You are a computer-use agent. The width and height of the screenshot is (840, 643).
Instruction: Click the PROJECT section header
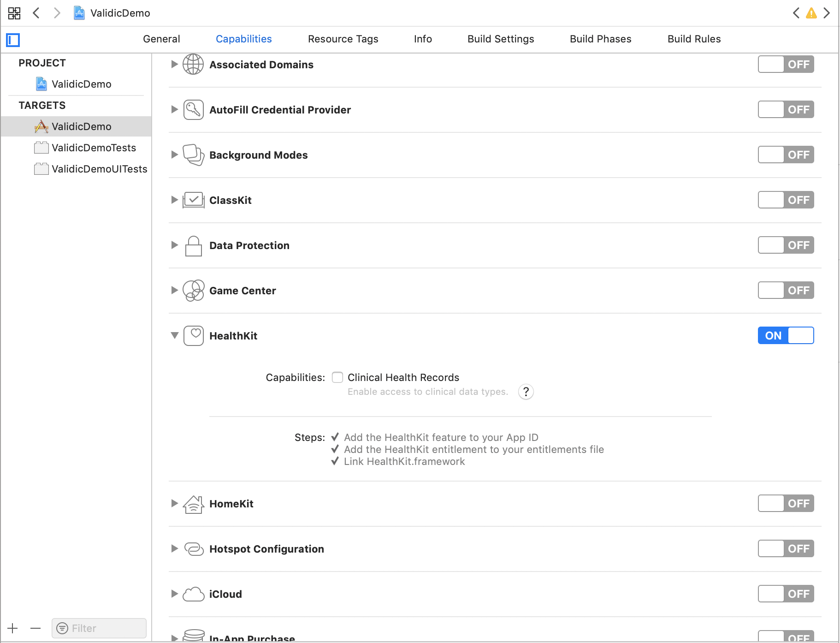42,63
